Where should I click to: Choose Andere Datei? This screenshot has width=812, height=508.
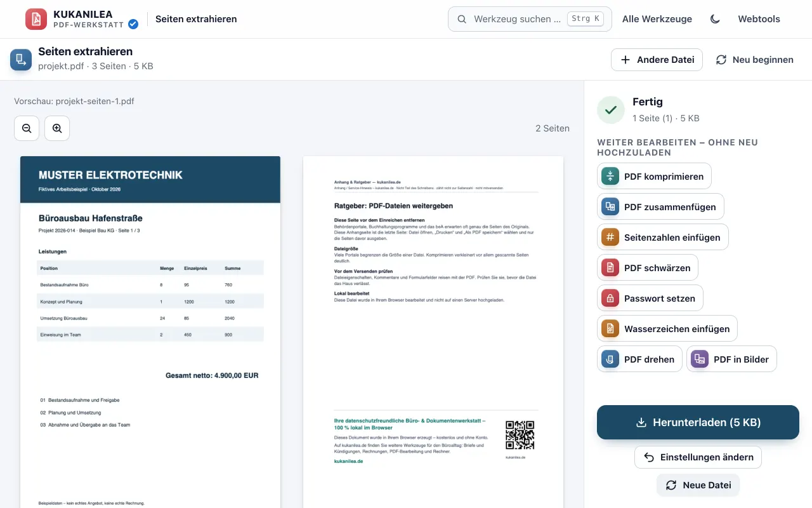[657, 60]
